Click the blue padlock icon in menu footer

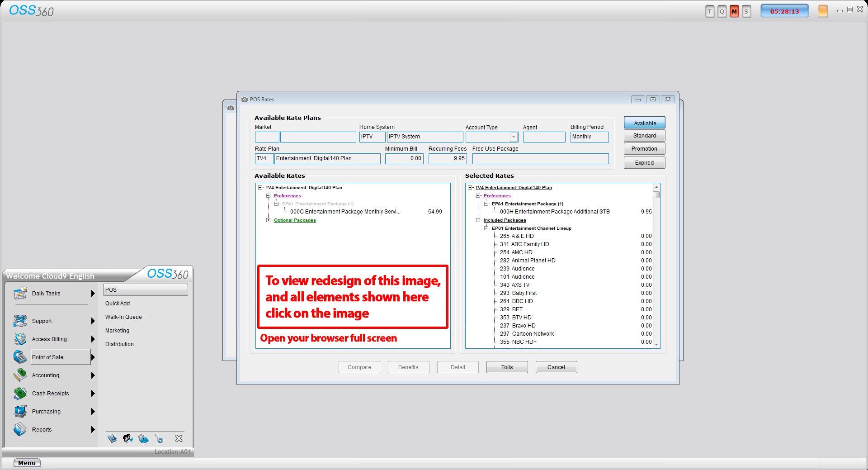[x=143, y=438]
